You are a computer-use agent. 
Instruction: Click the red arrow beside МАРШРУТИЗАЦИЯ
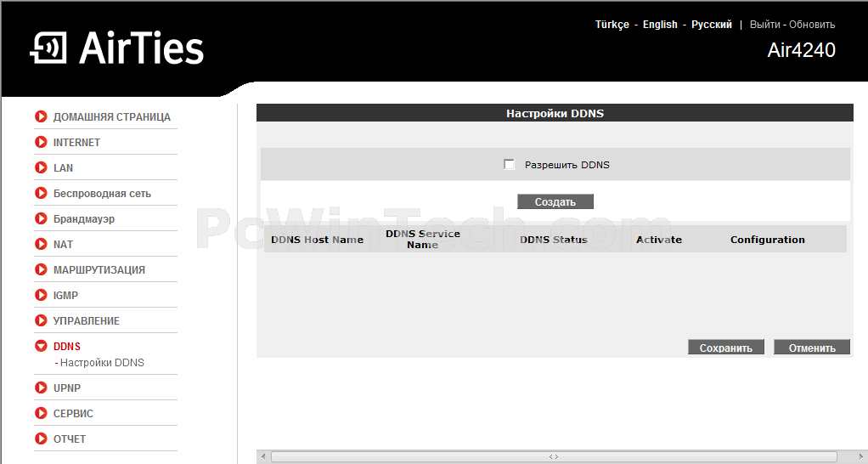coord(41,269)
